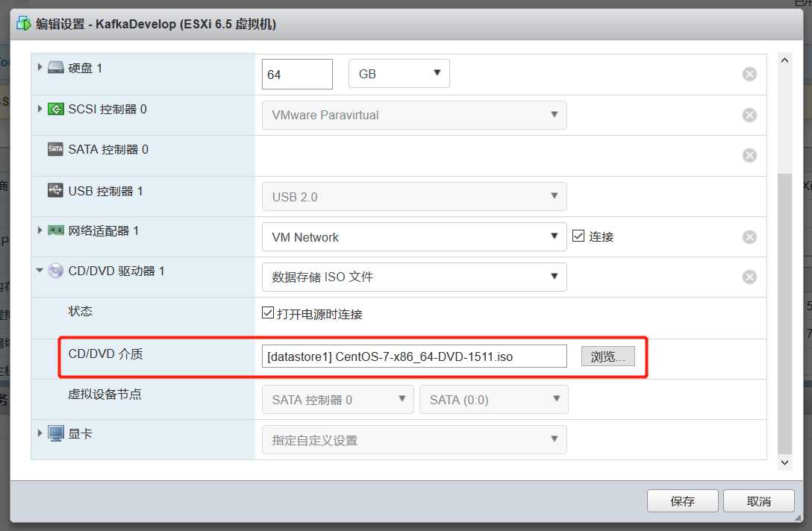812x531 pixels.
Task: Open the VMware Paravirtual dropdown
Action: pos(414,115)
